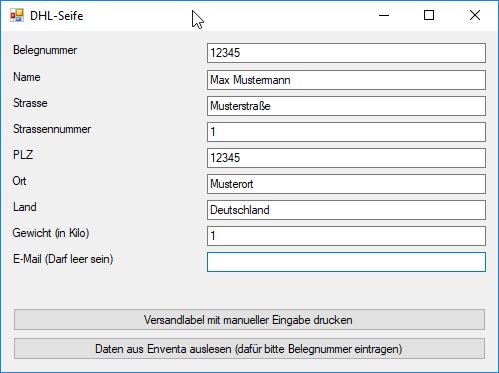The image size is (499, 373).
Task: Print Versandlabel mit manueller Eingabe
Action: tap(249, 320)
